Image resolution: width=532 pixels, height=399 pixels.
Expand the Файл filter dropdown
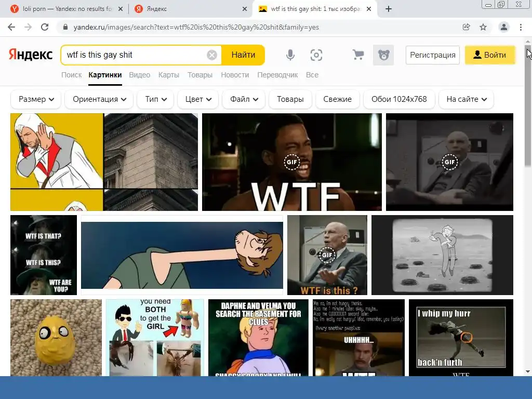tap(244, 99)
